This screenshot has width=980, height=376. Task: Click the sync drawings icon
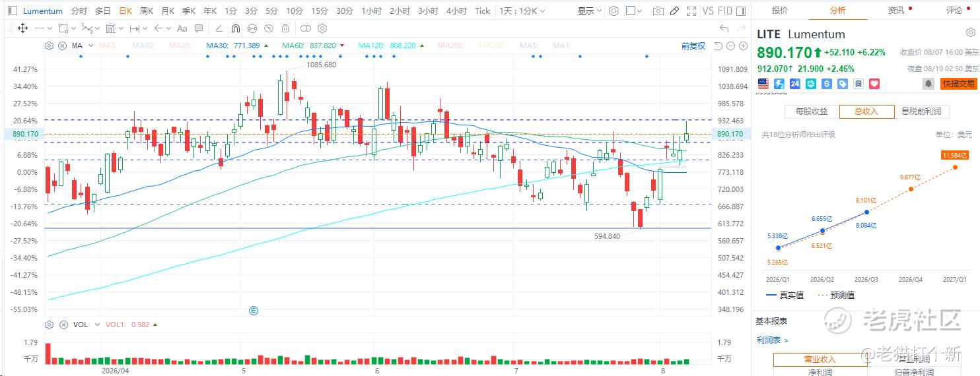coord(252,28)
